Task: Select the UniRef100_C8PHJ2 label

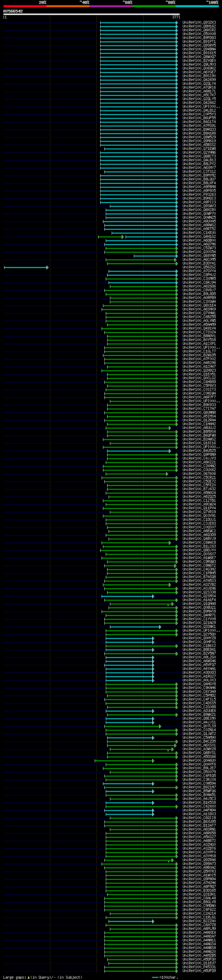Action: point(199,275)
